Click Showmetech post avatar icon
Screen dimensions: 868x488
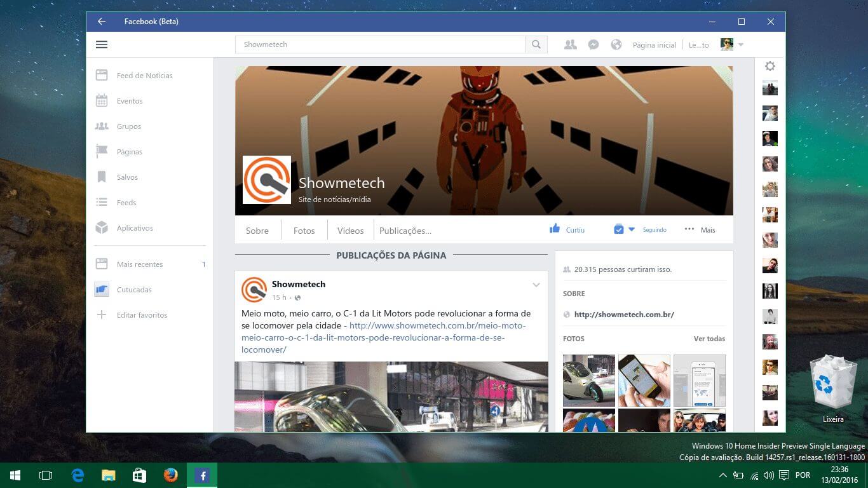click(254, 290)
